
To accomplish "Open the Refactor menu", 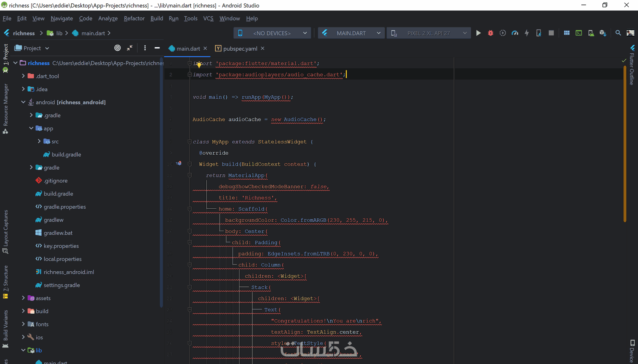I will [134, 18].
